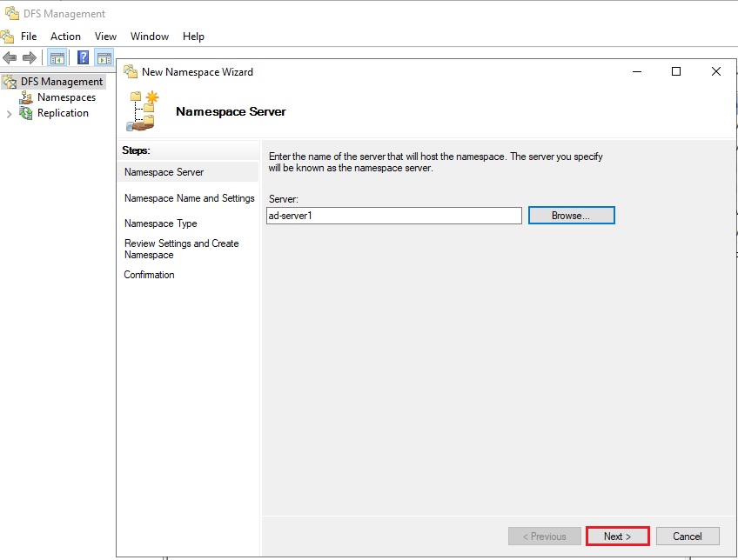
Task: Click the Replication node icon in the tree
Action: pos(25,113)
